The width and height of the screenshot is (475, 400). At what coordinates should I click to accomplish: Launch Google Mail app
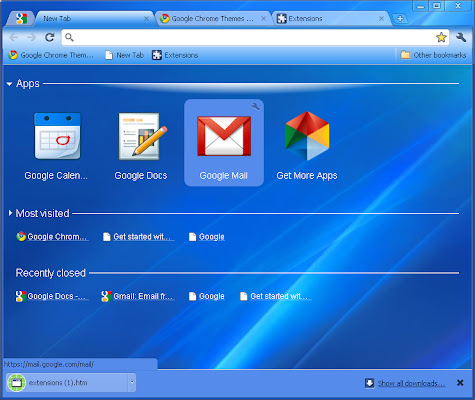pos(224,142)
